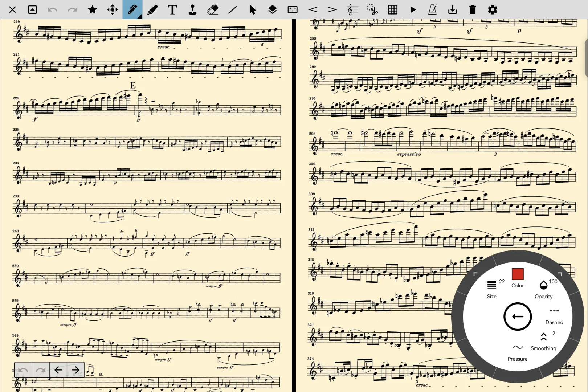
Task: Redo annotation in top toolbar
Action: point(72,10)
